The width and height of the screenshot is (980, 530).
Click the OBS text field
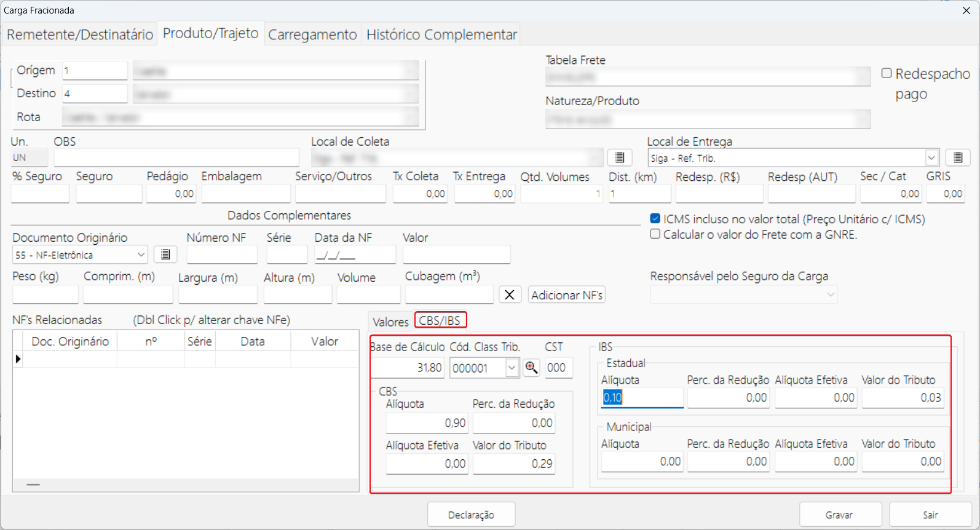(x=176, y=158)
